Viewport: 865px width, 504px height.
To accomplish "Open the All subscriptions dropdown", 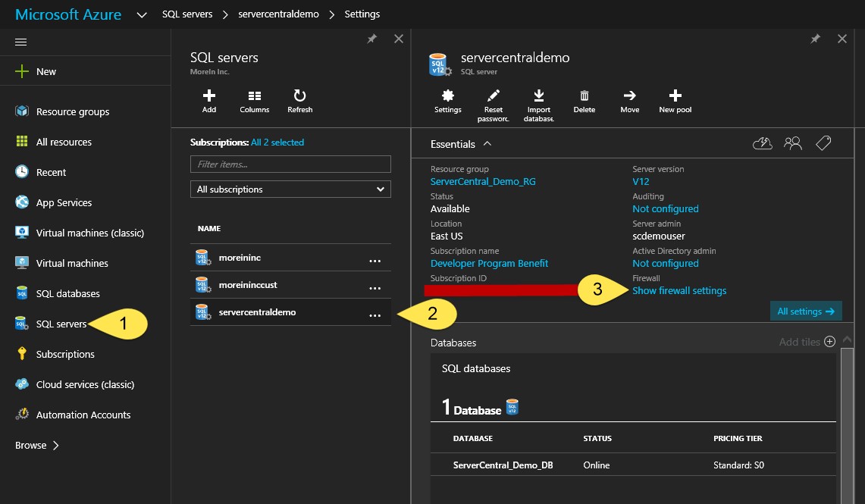I will point(290,189).
